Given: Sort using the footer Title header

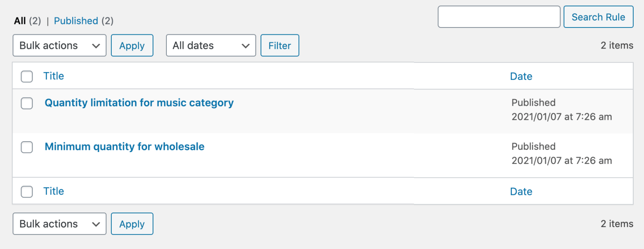Looking at the screenshot, I should tap(53, 191).
